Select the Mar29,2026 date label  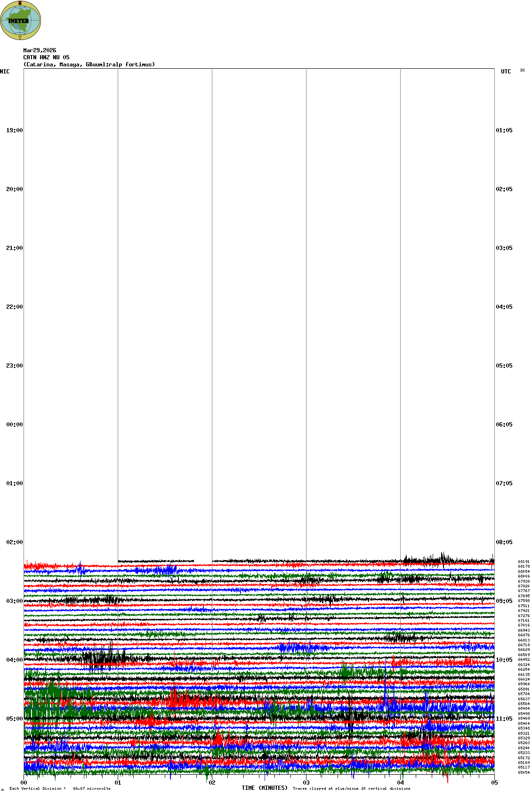pyautogui.click(x=40, y=50)
